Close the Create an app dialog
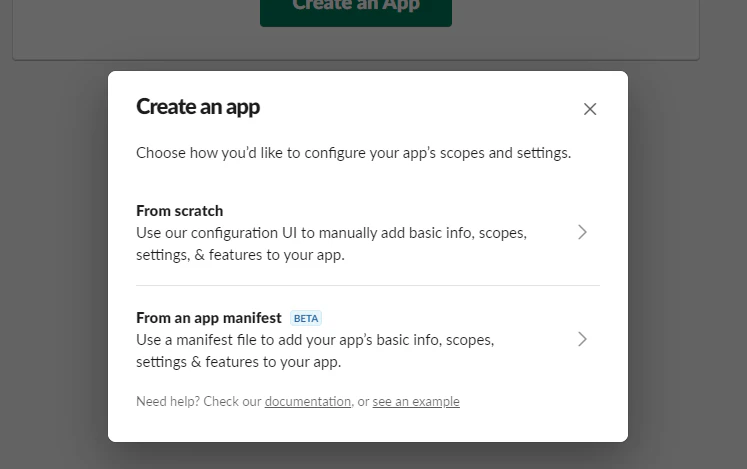Screen dimensions: 747x469 (590, 109)
